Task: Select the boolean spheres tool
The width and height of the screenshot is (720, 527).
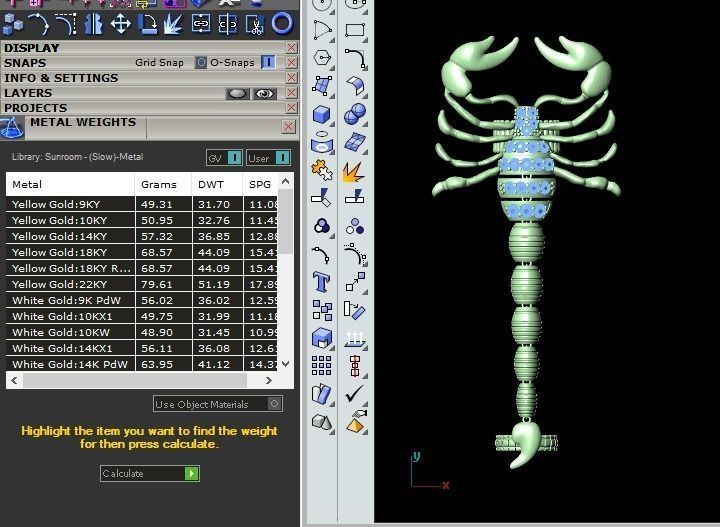Action: click(355, 114)
